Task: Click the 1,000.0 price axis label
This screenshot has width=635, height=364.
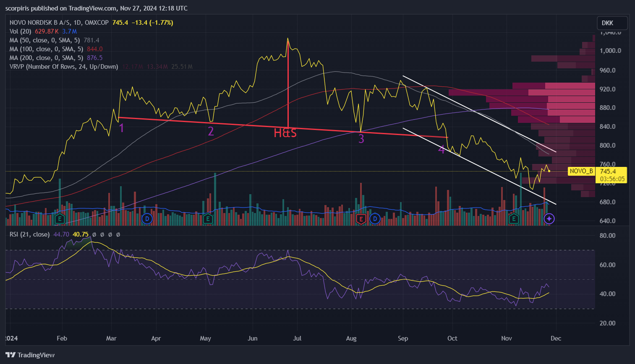Action: point(611,51)
